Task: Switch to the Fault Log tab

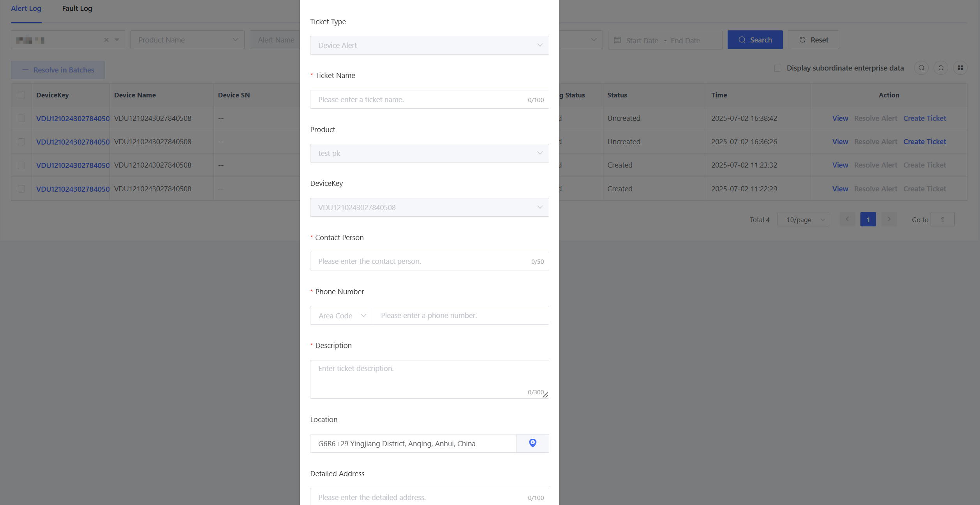Action: (77, 9)
